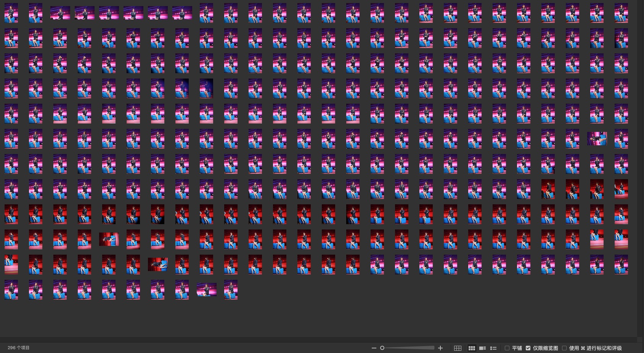Uncheck the 仅限缩览图 checkbox
Viewport: 644px width, 353px height.
pos(528,348)
